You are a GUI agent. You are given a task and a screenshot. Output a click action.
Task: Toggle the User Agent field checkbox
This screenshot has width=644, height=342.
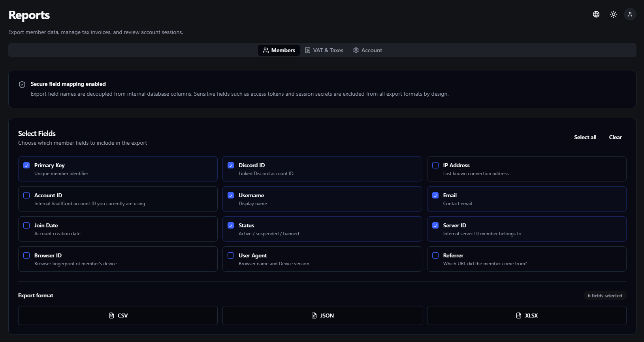pyautogui.click(x=231, y=255)
